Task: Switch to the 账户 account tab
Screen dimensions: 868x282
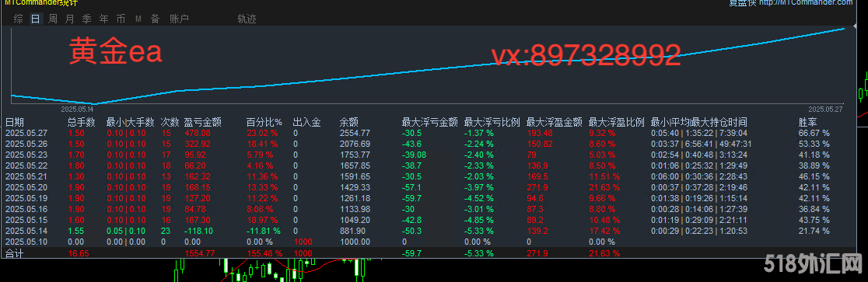Action: [180, 19]
